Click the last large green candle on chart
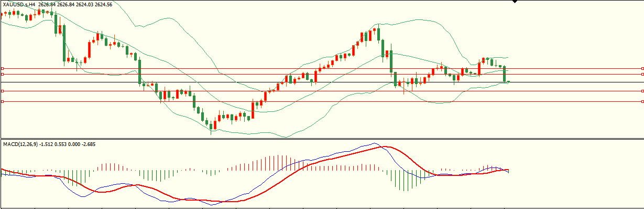Image resolution: width=644 pixels, height=209 pixels. [x=505, y=74]
